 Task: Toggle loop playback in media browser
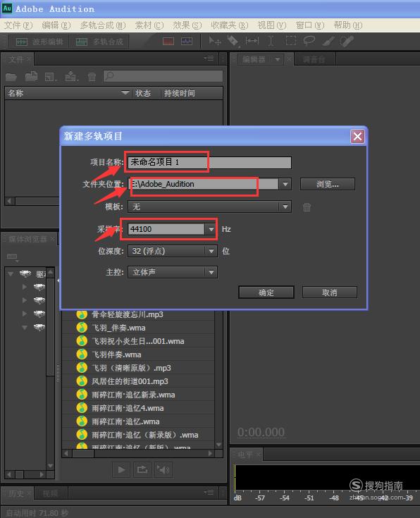pos(142,469)
